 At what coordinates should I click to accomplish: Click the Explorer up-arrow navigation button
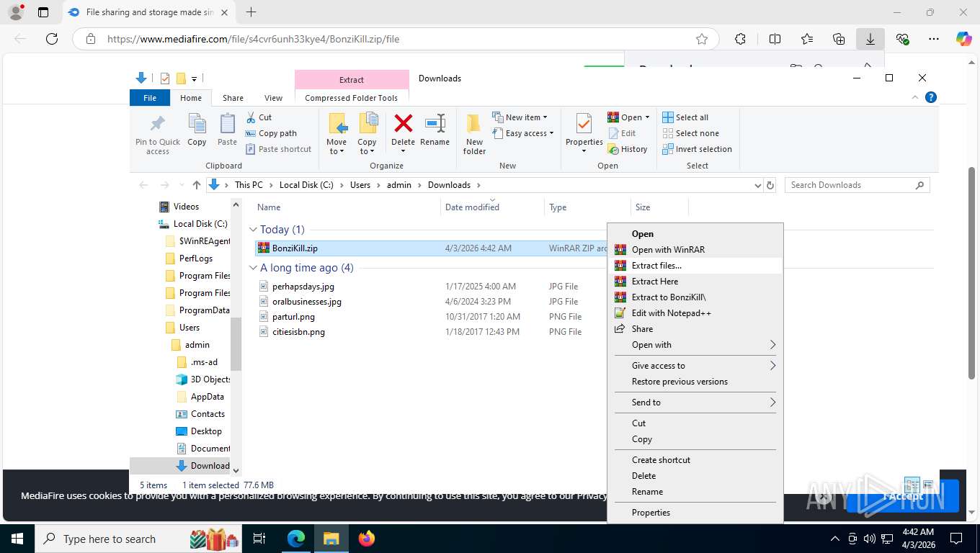pos(197,185)
